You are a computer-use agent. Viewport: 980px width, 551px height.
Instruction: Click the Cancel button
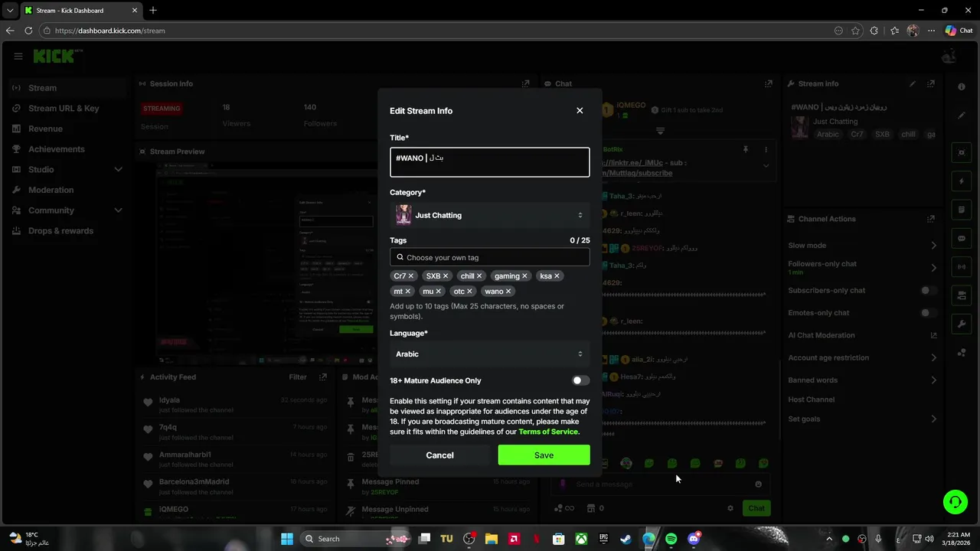click(439, 455)
